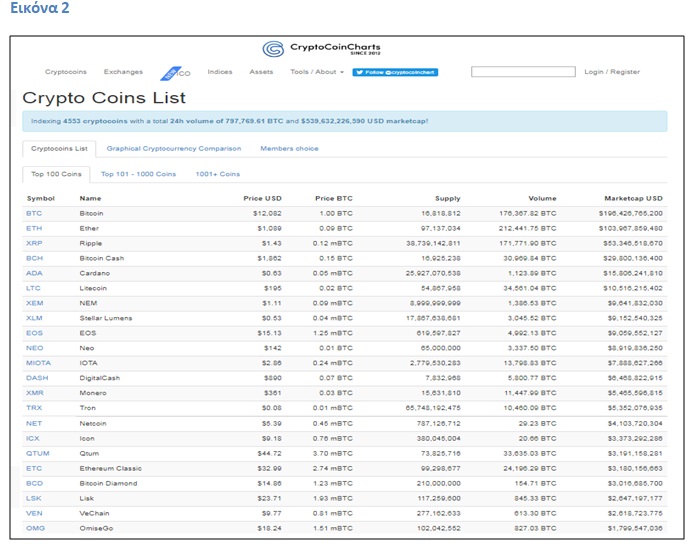690x557 pixels.
Task: Click the 210,000,000 supply value
Action: coord(439,484)
